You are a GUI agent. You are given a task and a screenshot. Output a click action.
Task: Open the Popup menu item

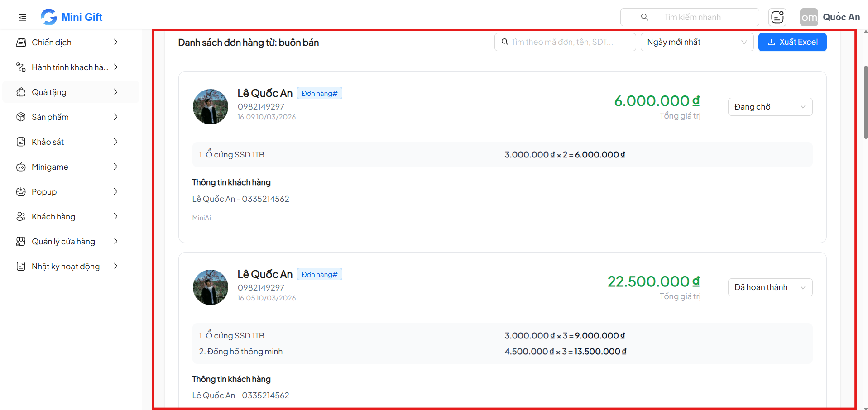point(71,192)
